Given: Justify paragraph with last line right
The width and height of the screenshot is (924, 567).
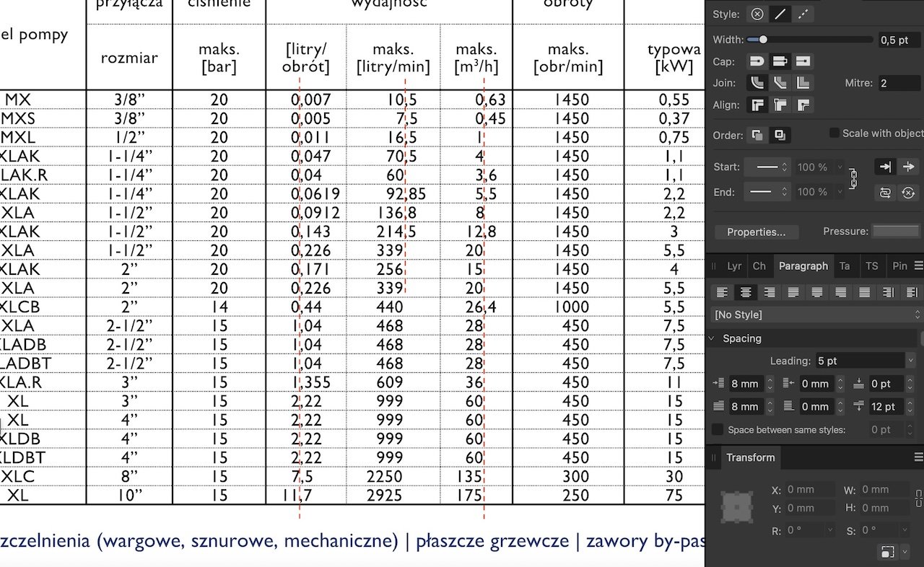Looking at the screenshot, I should coord(841,292).
